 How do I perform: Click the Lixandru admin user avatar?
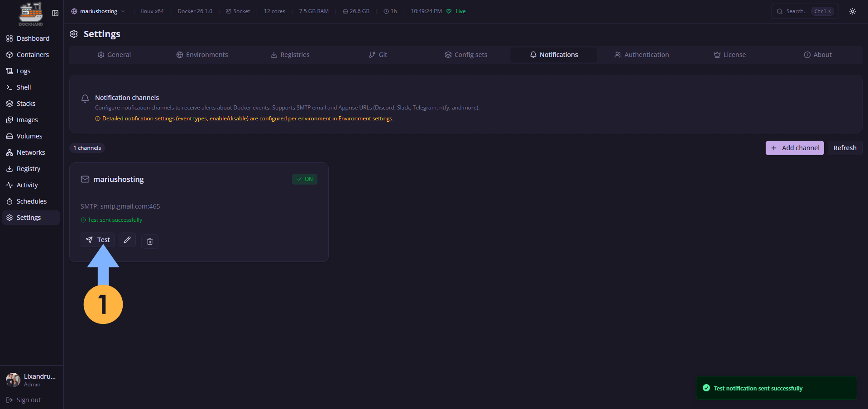pos(13,380)
